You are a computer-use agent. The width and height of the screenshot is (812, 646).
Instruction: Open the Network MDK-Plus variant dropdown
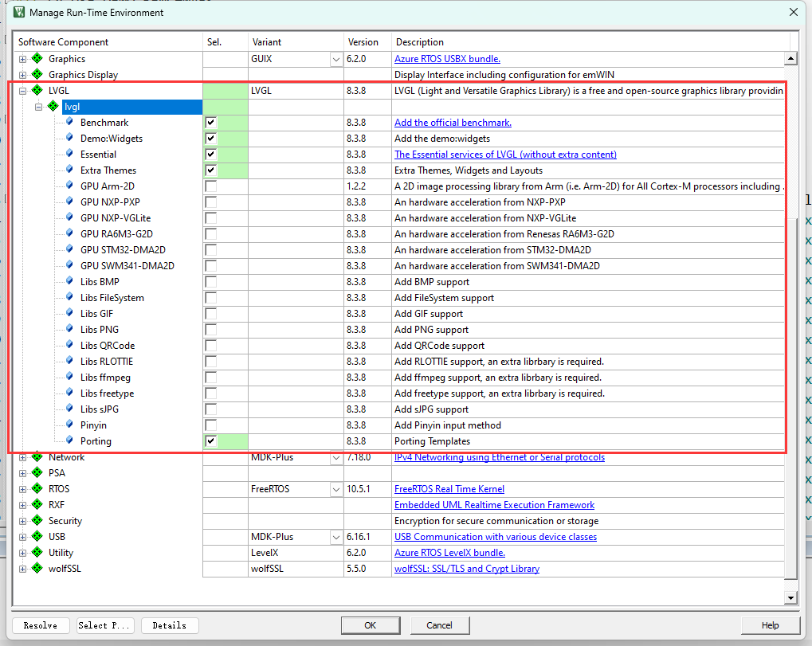click(x=336, y=457)
